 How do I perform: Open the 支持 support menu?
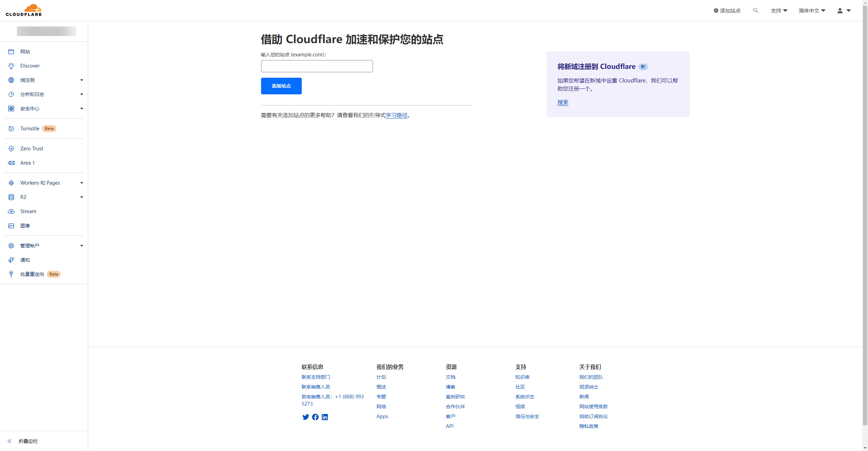(x=779, y=11)
